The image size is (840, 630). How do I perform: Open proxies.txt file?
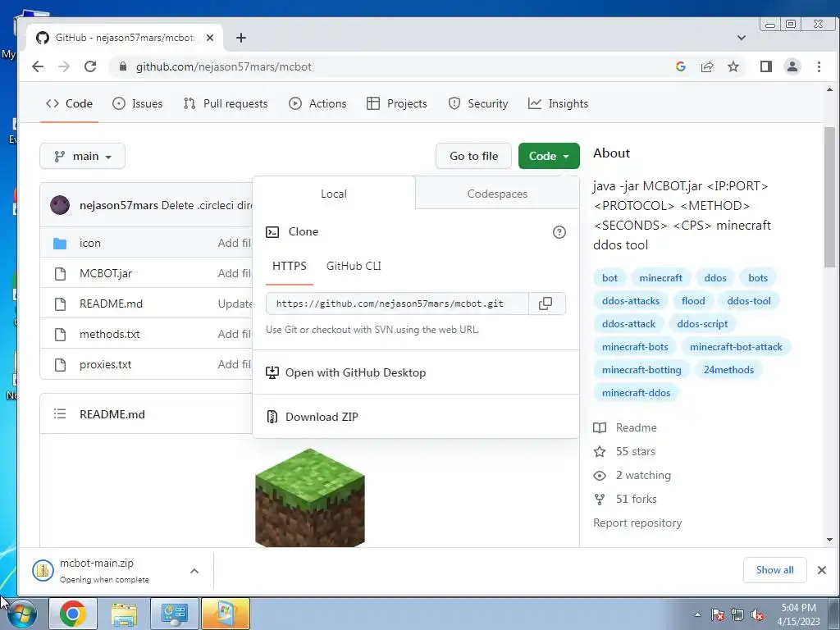click(x=105, y=364)
